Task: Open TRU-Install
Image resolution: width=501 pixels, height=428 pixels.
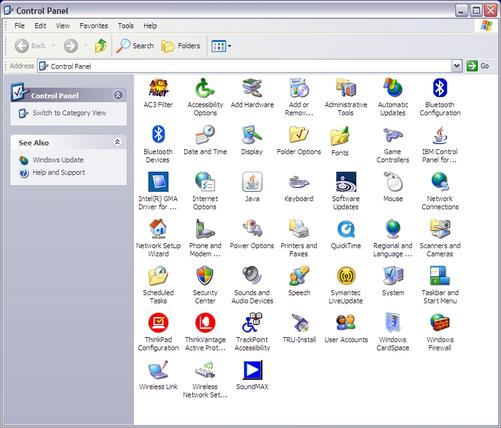Action: 299,328
